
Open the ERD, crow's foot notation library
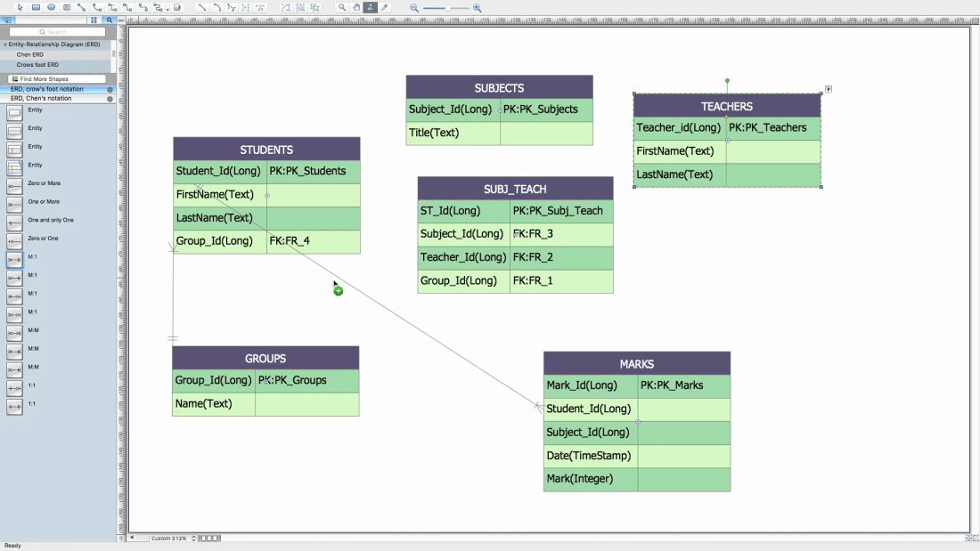pyautogui.click(x=46, y=89)
